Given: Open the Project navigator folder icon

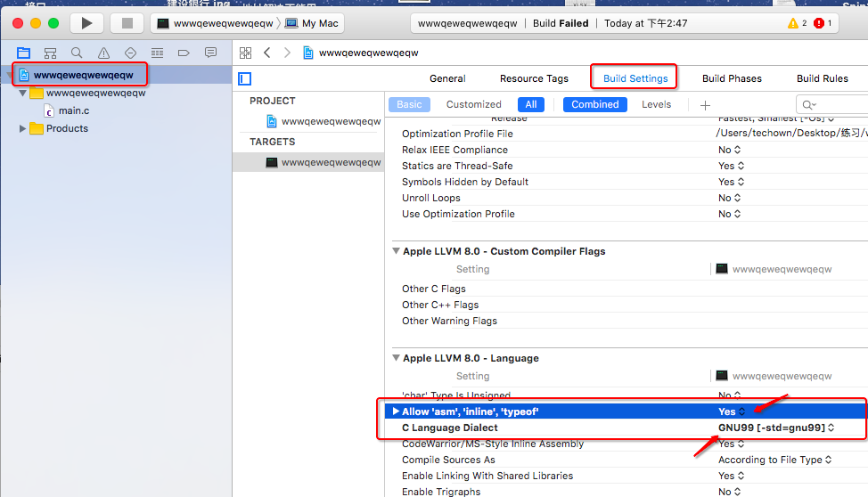Looking at the screenshot, I should point(23,53).
